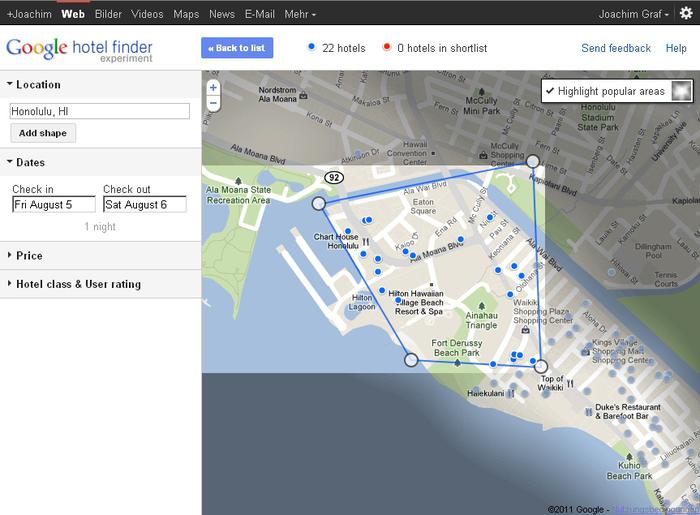Select the shape handle near Chart House Honolulu
Viewport: 700px width, 515px height.
(319, 204)
